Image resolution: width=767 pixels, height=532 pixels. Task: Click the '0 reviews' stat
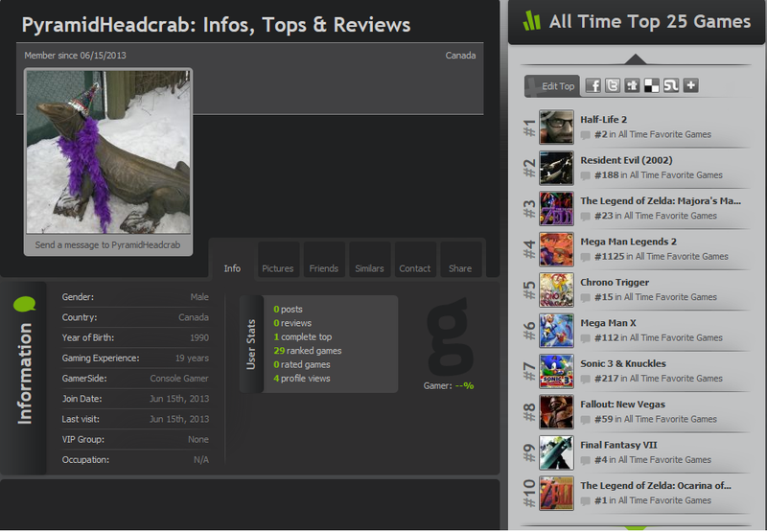[292, 323]
